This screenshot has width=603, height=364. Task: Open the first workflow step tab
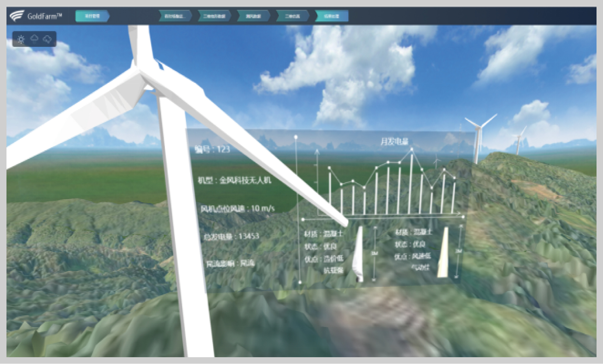pyautogui.click(x=174, y=16)
